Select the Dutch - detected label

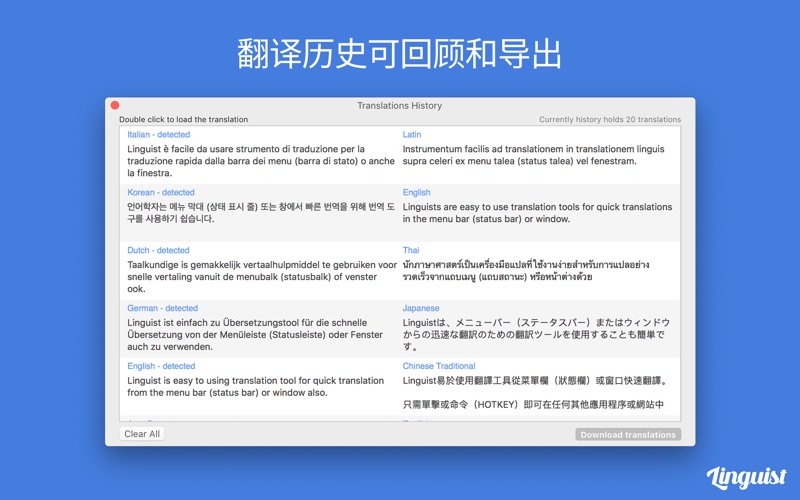(158, 251)
